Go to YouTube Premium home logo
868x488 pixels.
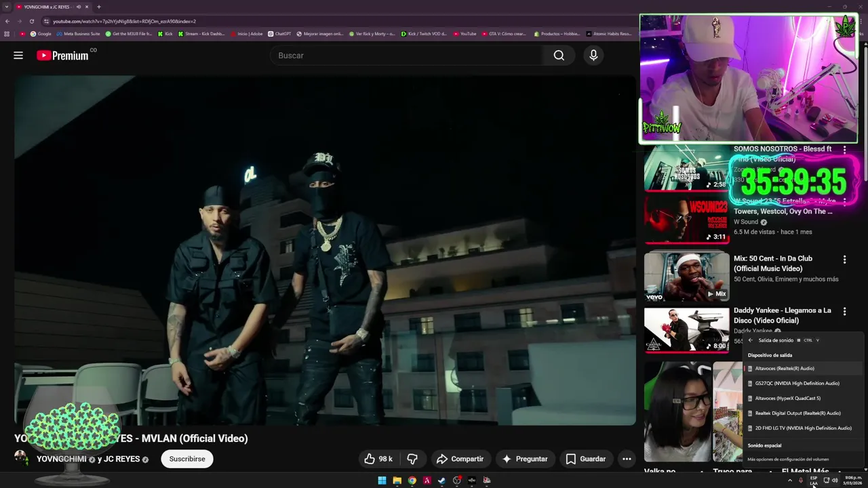pyautogui.click(x=62, y=56)
